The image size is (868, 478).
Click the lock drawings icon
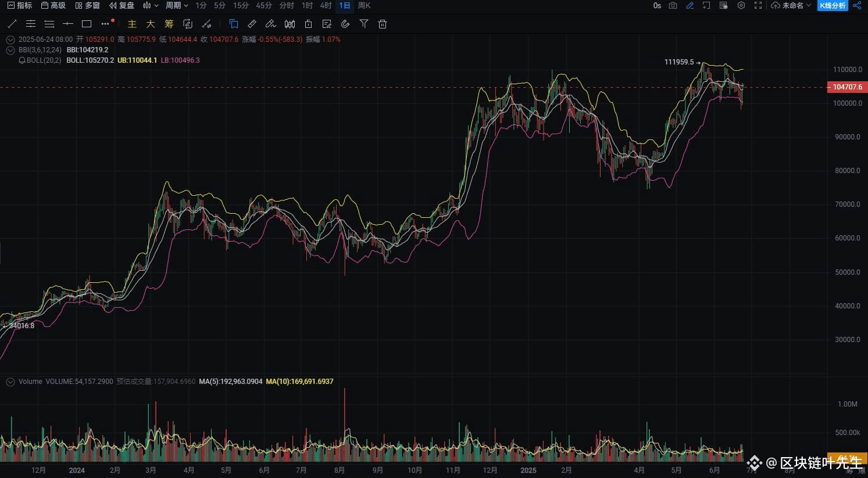[308, 24]
